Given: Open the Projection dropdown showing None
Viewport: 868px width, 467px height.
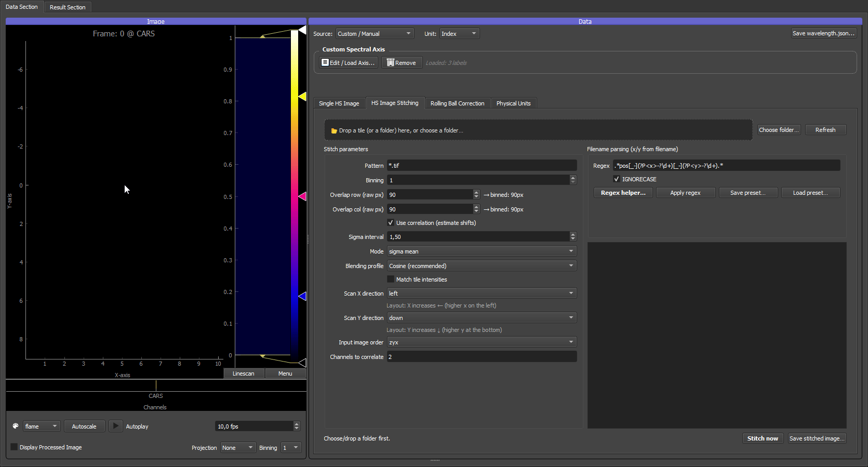Looking at the screenshot, I should point(238,447).
